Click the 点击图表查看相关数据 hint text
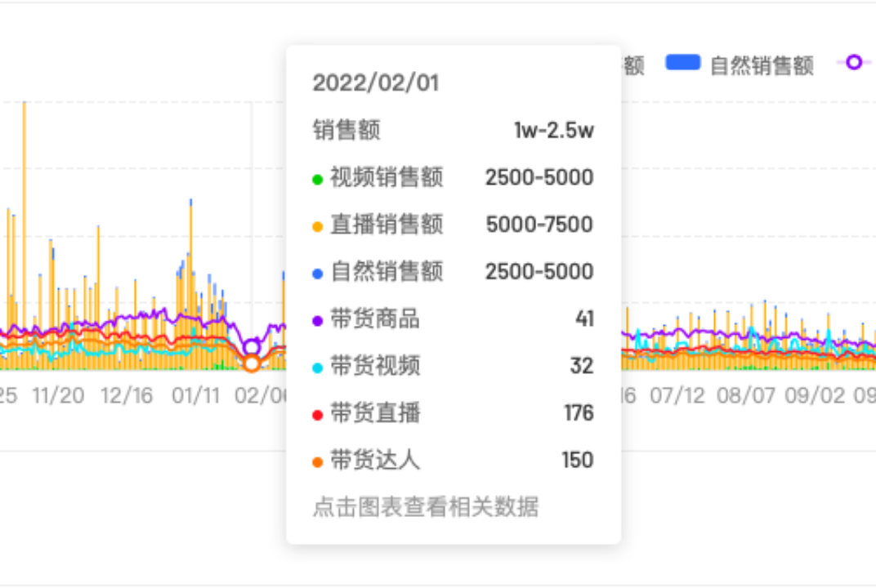 425,507
